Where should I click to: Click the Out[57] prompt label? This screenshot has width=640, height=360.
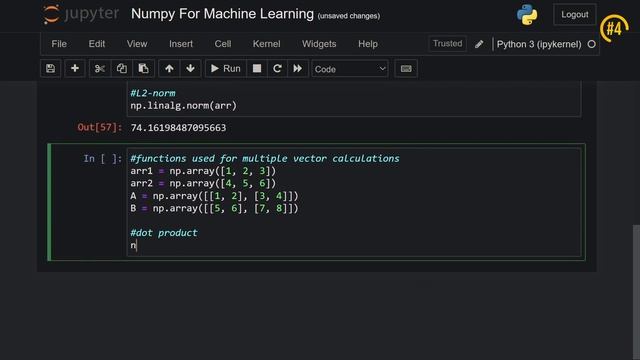tap(100, 127)
